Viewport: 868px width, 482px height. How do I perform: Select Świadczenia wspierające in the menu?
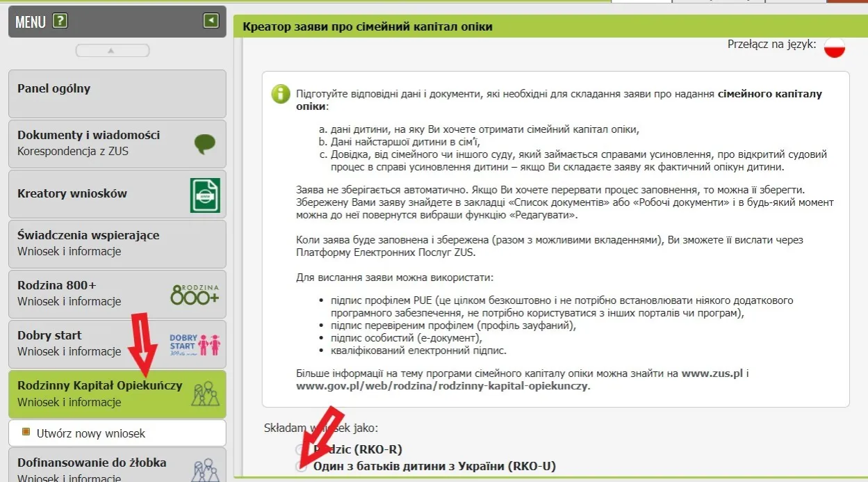coord(117,243)
